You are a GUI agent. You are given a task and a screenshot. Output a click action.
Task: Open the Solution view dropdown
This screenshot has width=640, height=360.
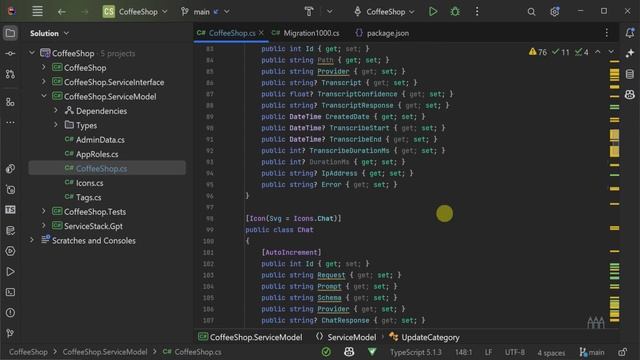point(49,33)
